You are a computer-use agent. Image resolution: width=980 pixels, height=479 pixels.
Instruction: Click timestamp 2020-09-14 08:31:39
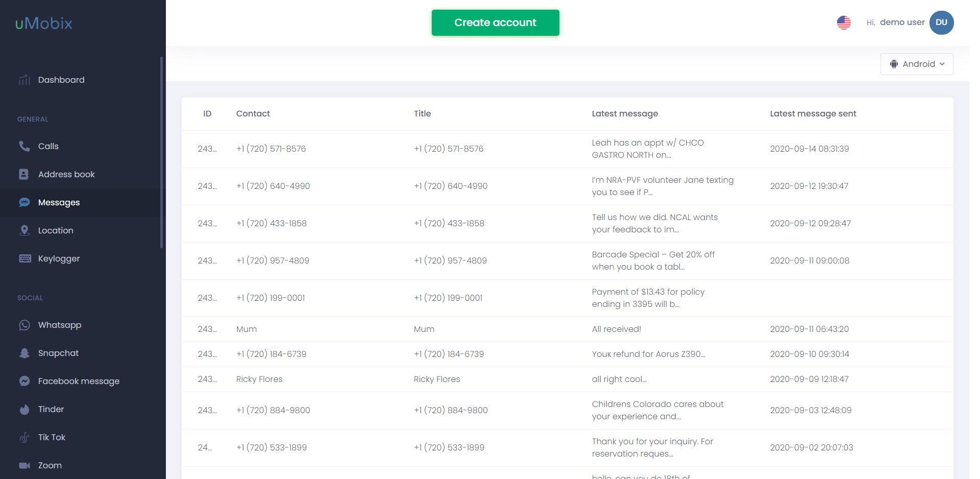810,149
